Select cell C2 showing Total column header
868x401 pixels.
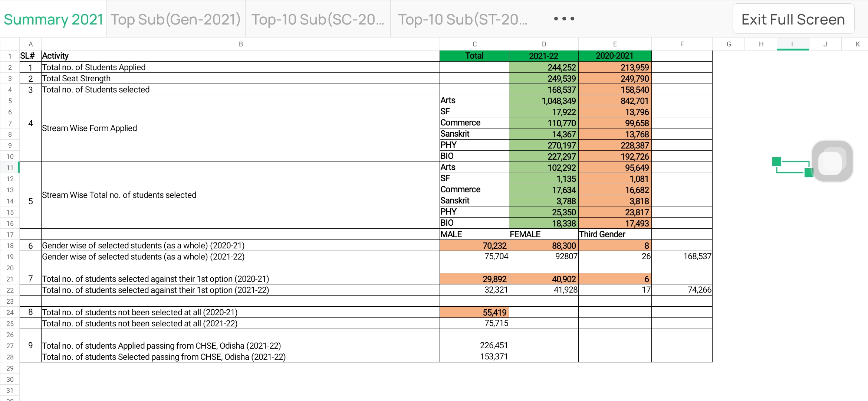474,55
